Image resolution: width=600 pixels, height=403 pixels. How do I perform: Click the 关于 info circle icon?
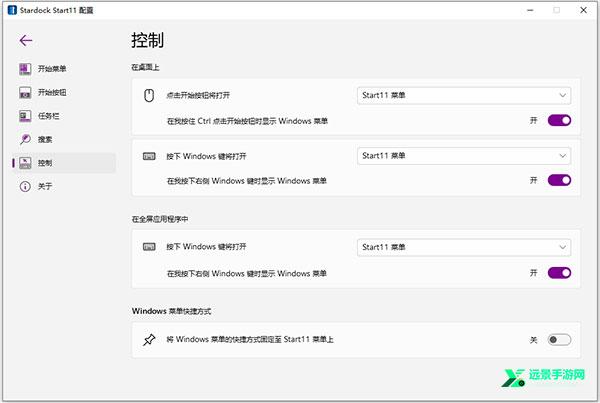(x=25, y=186)
